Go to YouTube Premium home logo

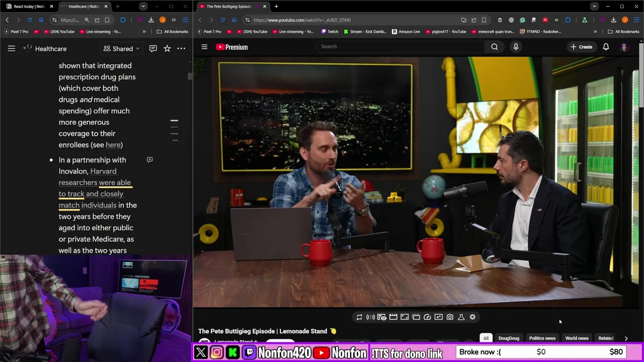coord(232,47)
